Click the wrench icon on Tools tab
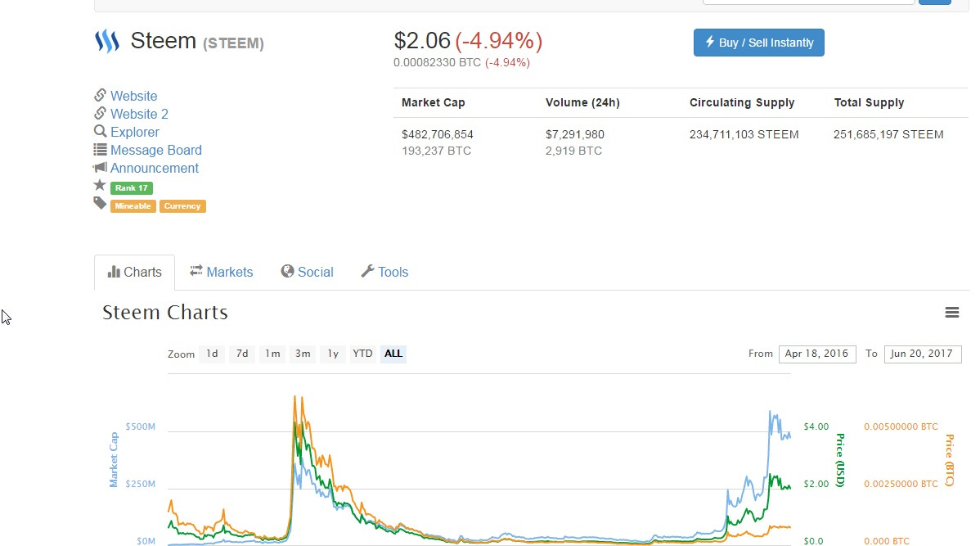 click(x=367, y=271)
